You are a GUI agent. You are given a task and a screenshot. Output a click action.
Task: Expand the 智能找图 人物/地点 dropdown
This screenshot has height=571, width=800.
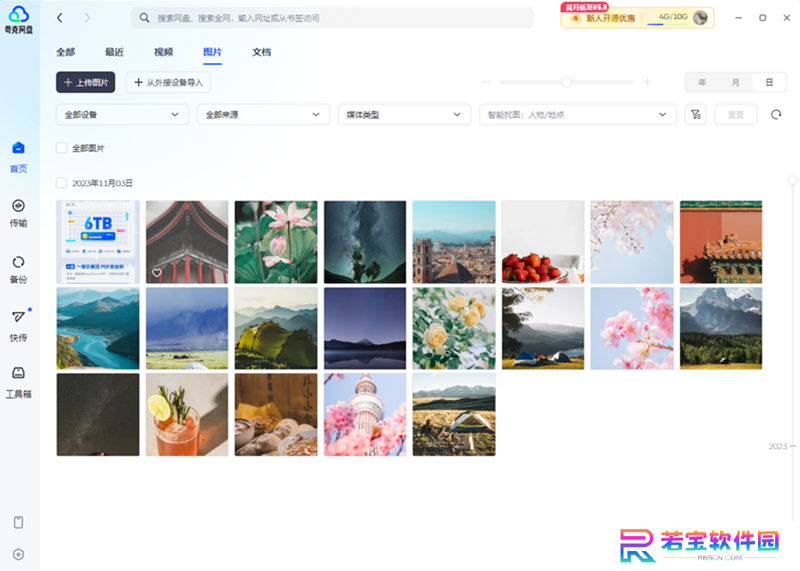click(x=578, y=114)
